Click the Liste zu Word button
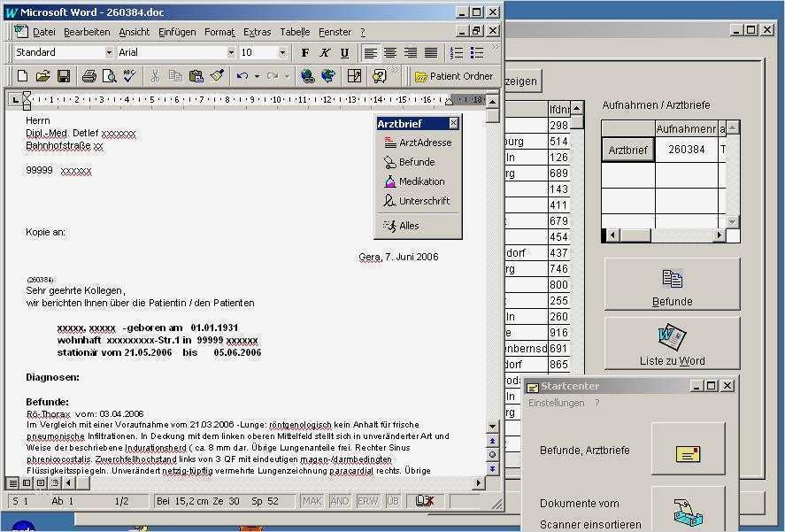Image resolution: width=785 pixels, height=532 pixels. click(672, 343)
